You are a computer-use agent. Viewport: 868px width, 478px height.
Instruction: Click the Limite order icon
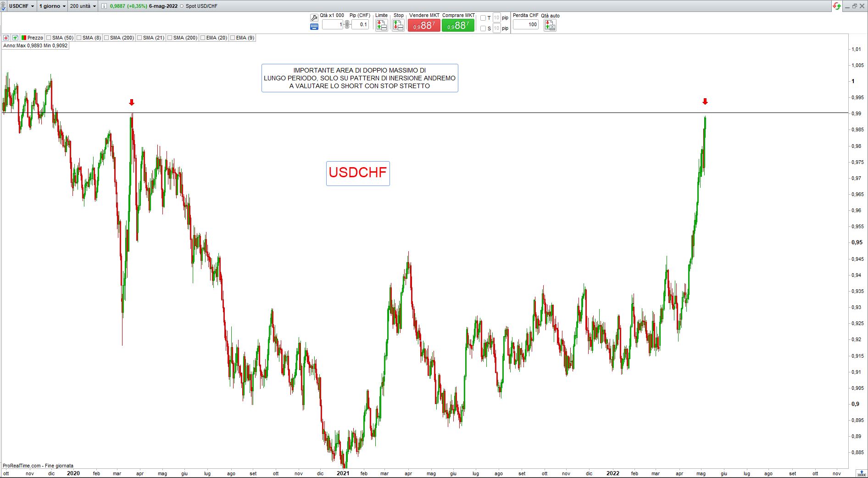tap(381, 25)
